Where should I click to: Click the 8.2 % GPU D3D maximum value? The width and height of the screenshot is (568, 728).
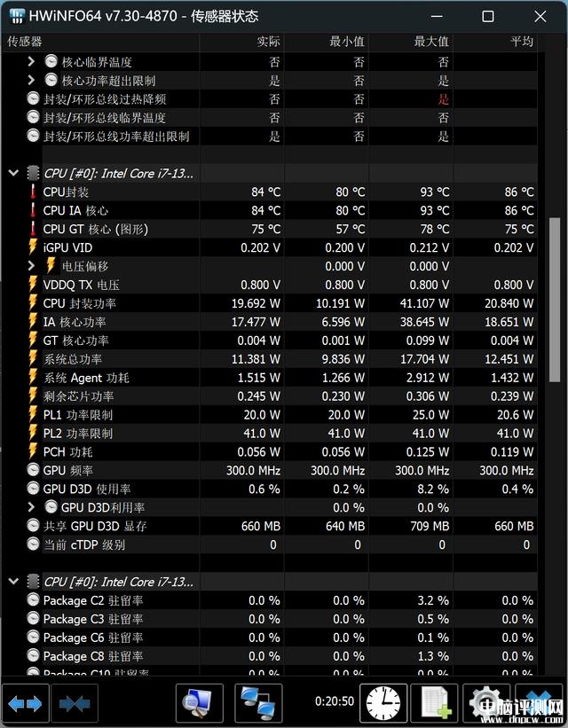(x=433, y=489)
